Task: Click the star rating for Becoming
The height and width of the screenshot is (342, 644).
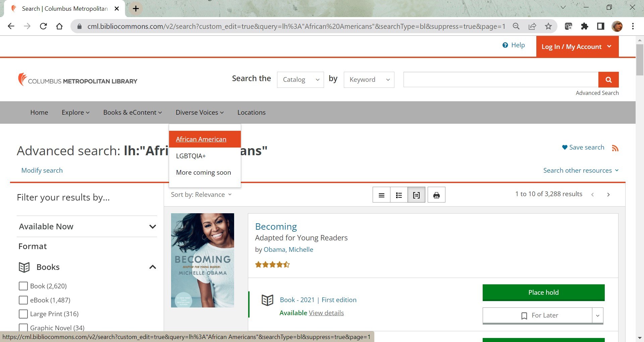Action: (x=272, y=265)
